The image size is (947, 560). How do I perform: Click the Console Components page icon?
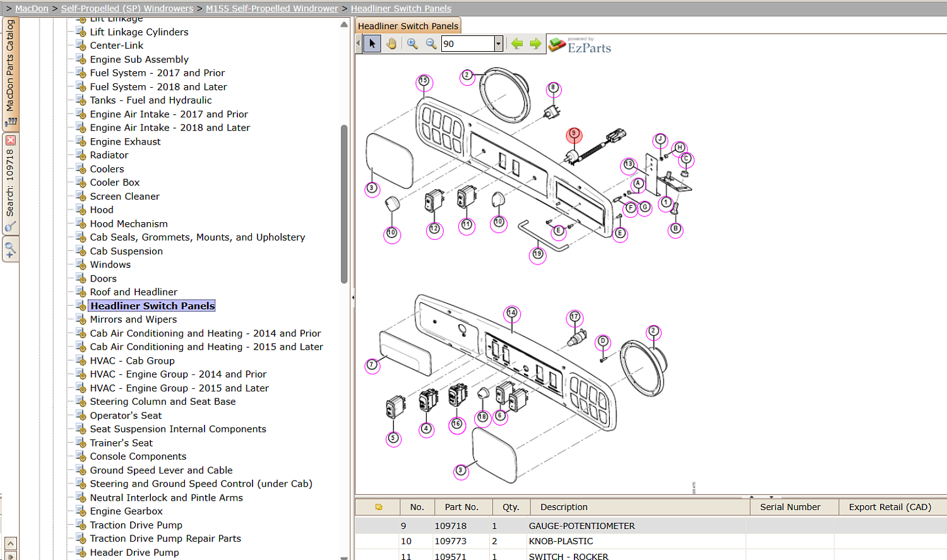pos(81,456)
